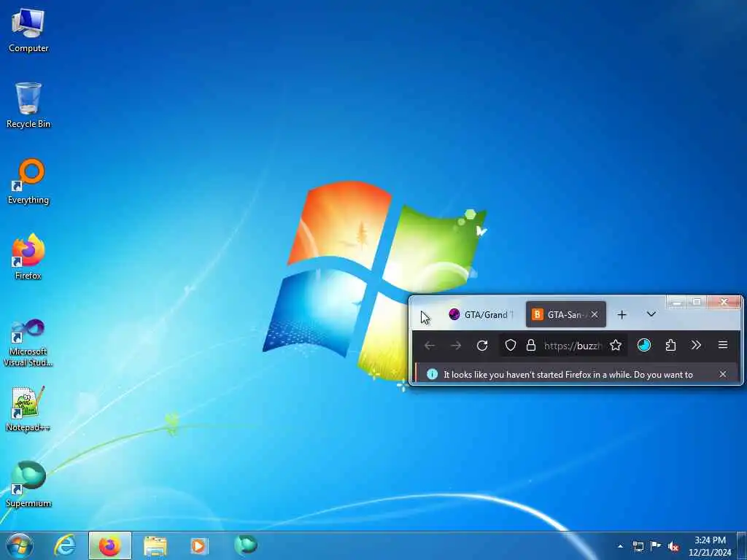Go forward one page in Firefox

click(x=456, y=345)
